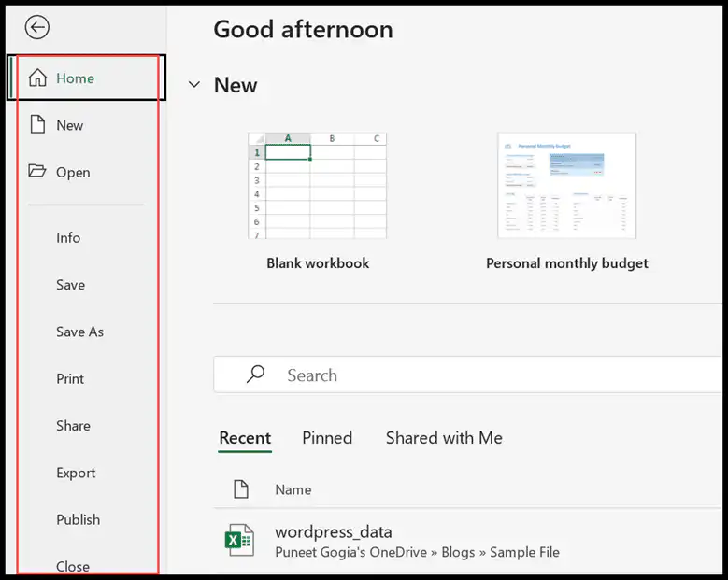
Task: Choose Save As in the sidebar
Action: tap(79, 332)
